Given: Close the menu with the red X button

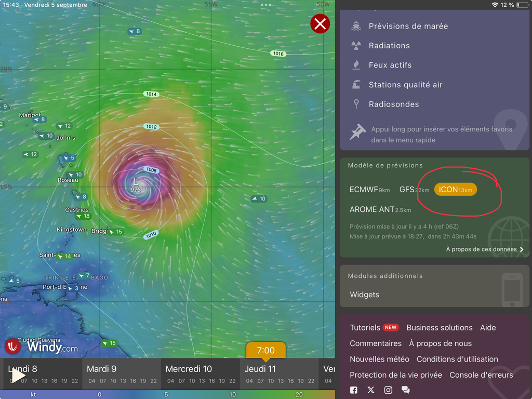Looking at the screenshot, I should click(x=320, y=24).
